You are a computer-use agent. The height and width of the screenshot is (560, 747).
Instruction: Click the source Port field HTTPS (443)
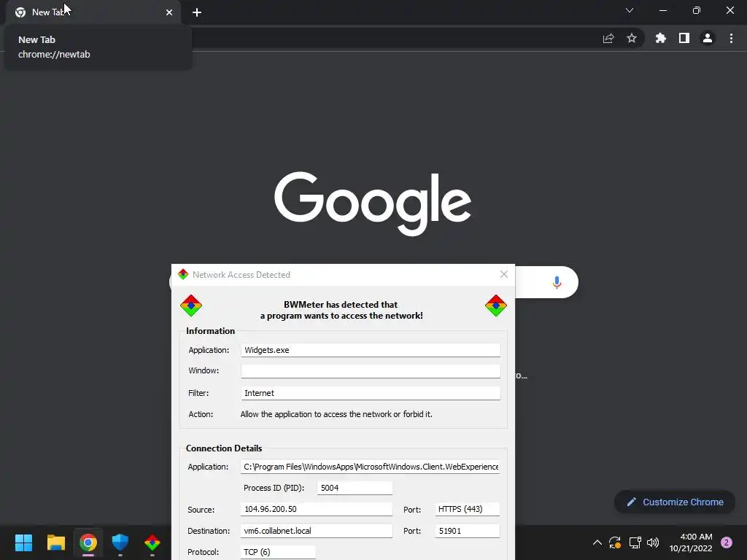pyautogui.click(x=468, y=509)
